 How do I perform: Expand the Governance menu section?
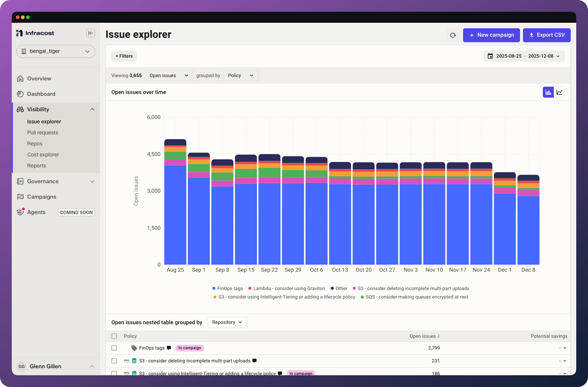pos(92,181)
